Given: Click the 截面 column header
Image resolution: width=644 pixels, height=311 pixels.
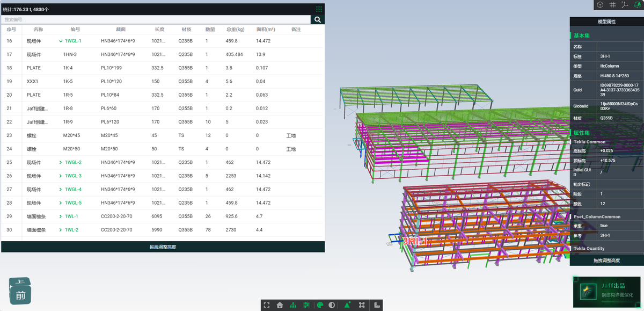Looking at the screenshot, I should tap(121, 30).
